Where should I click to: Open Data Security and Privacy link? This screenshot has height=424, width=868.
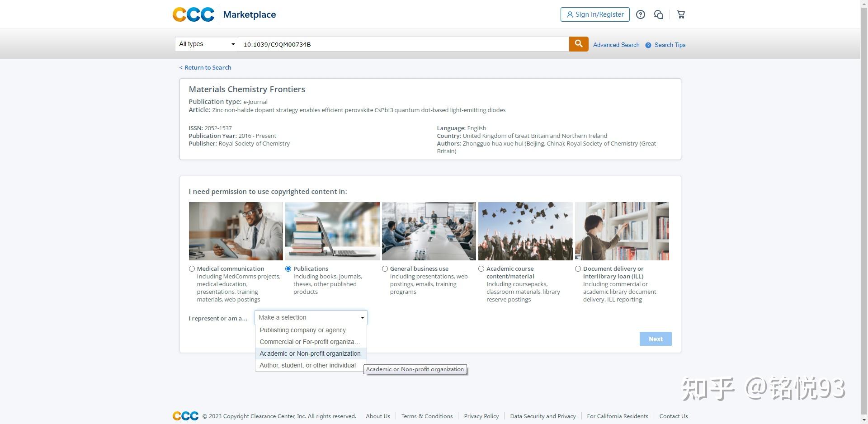[543, 416]
